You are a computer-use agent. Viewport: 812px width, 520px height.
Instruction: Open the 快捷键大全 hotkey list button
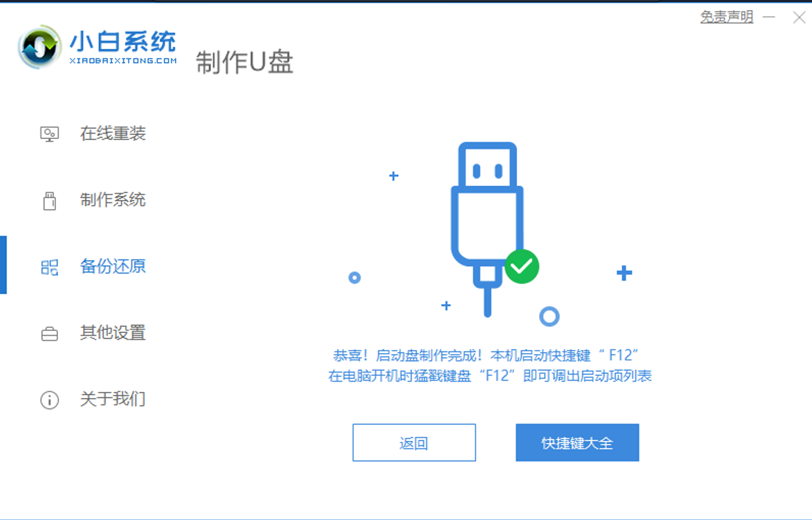pos(577,442)
